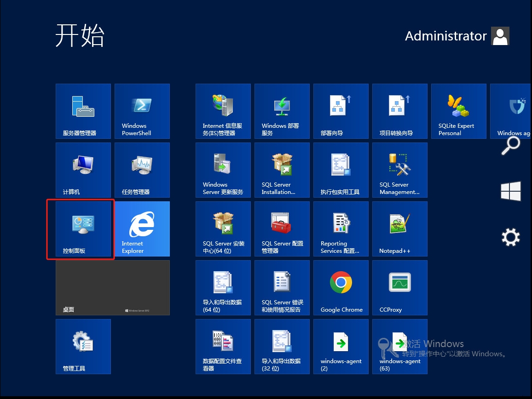Screen dimensions: 532x399
Task: Open the Search charm magnifier
Action: click(511, 146)
